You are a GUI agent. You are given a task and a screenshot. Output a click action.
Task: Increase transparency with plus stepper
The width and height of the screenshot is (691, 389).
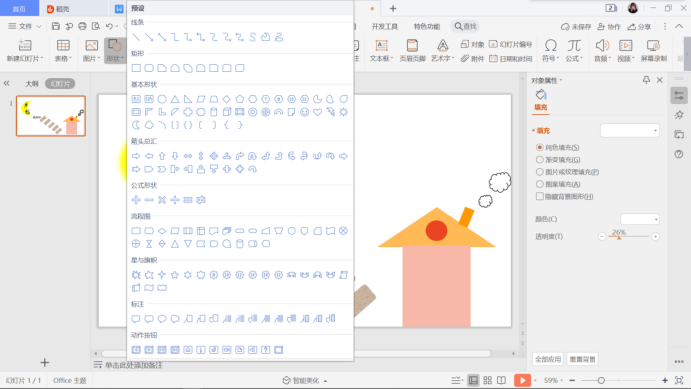[x=655, y=237]
